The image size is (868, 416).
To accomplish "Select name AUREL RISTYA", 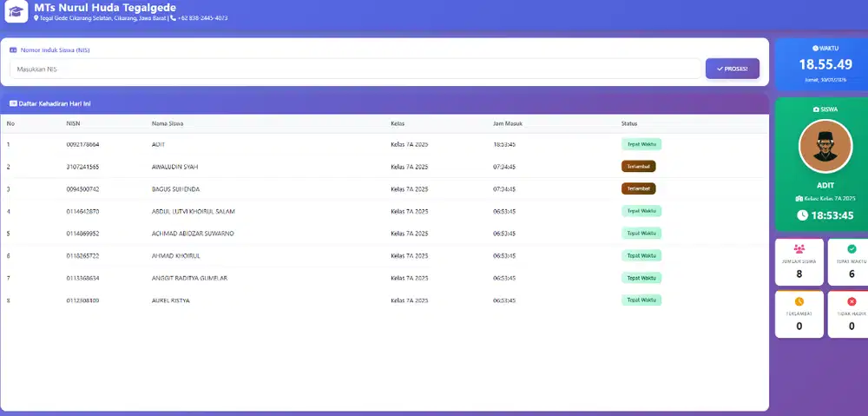I will tap(170, 300).
